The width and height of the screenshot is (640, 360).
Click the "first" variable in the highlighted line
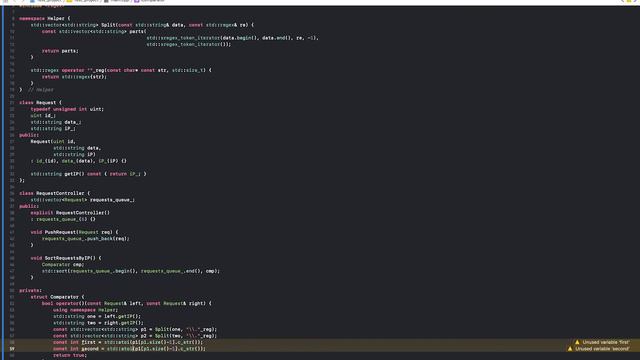point(88,342)
